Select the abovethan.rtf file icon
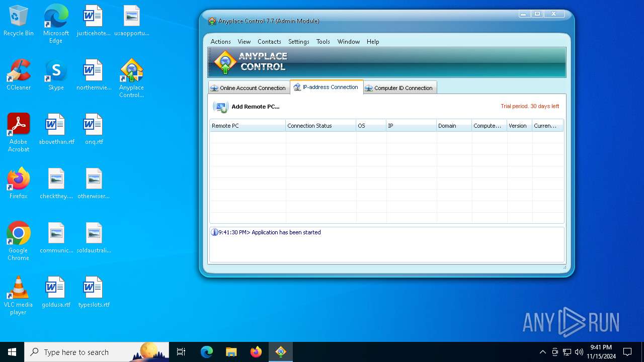Image resolution: width=644 pixels, height=362 pixels. [x=56, y=130]
